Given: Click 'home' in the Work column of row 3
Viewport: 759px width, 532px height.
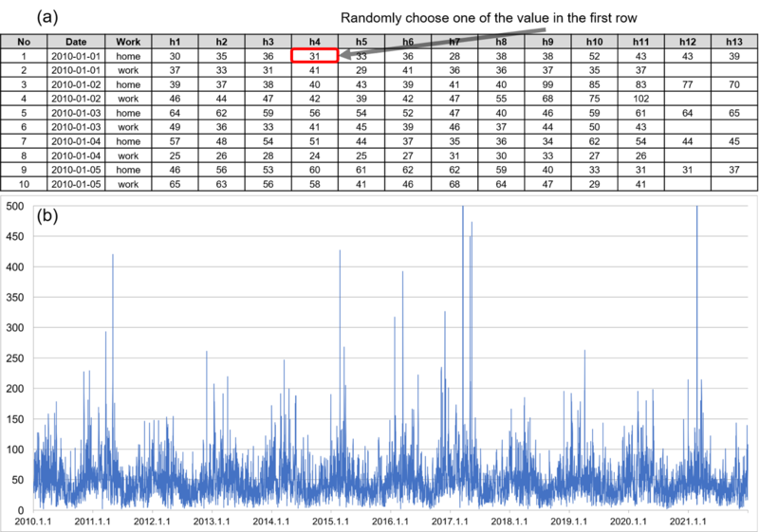Looking at the screenshot, I should [x=128, y=84].
